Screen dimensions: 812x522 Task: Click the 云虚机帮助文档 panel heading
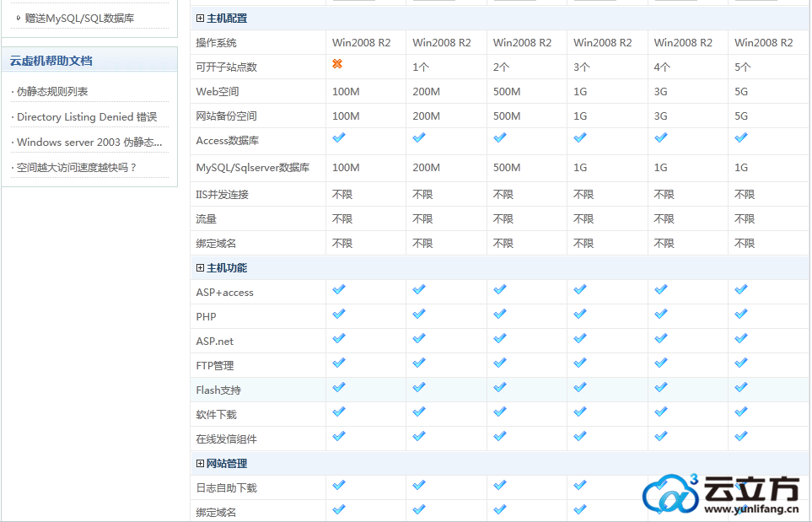point(51,61)
